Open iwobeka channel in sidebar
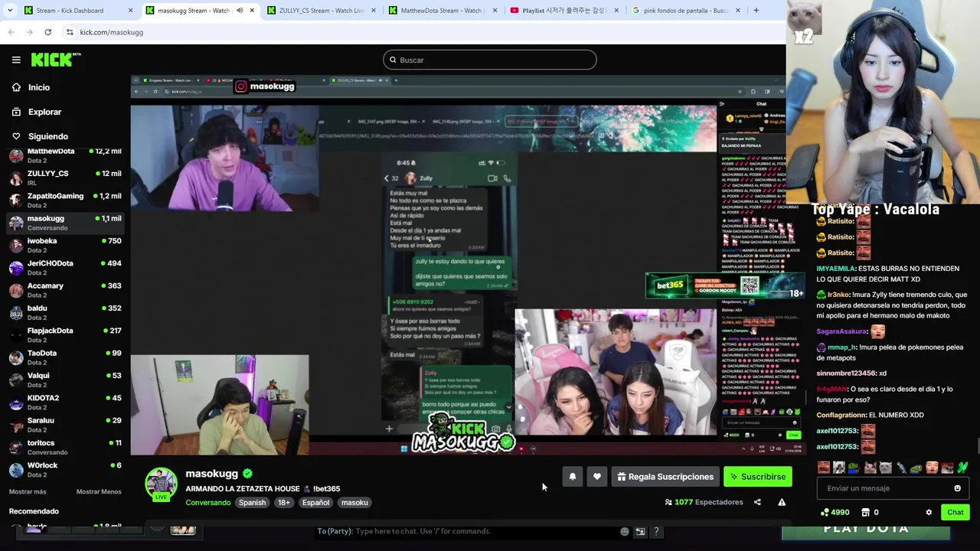Screen dimensions: 980x551 pos(65,245)
